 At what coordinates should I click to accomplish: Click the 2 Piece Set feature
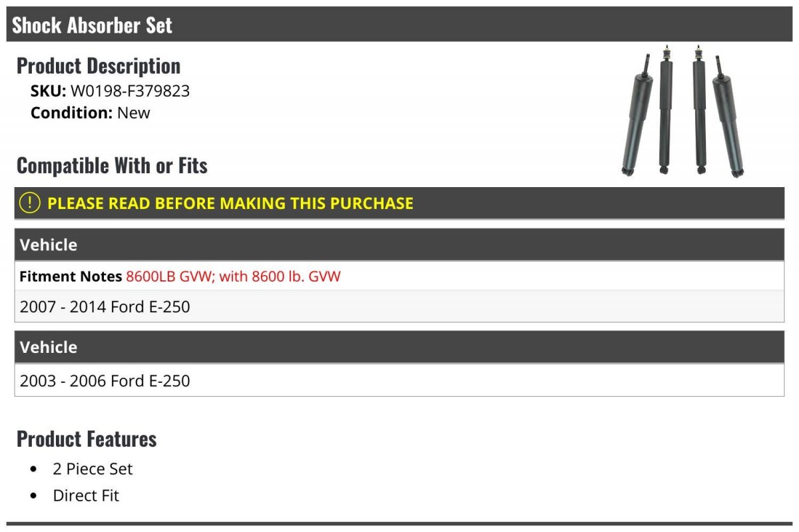pyautogui.click(x=93, y=469)
